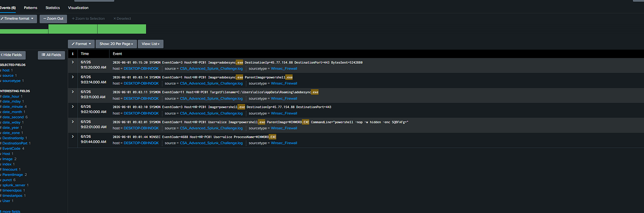
Task: Open the All Fields list
Action: [51, 55]
